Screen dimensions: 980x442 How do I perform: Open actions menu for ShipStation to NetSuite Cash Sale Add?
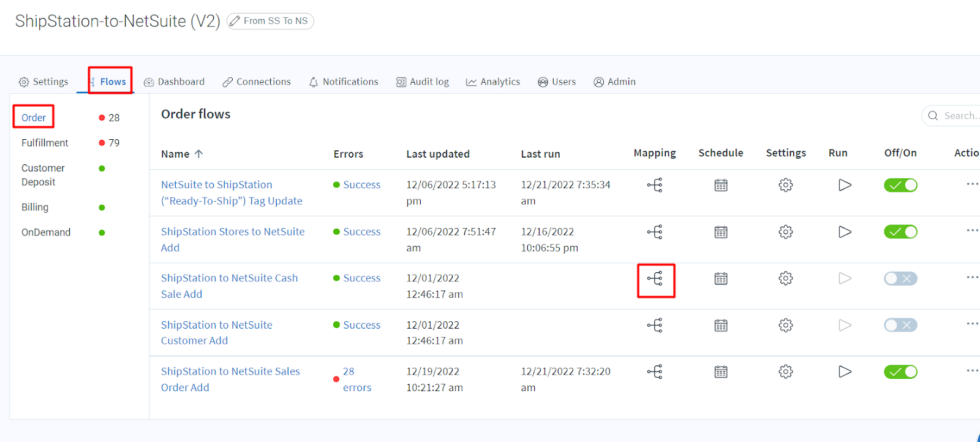[x=973, y=277]
